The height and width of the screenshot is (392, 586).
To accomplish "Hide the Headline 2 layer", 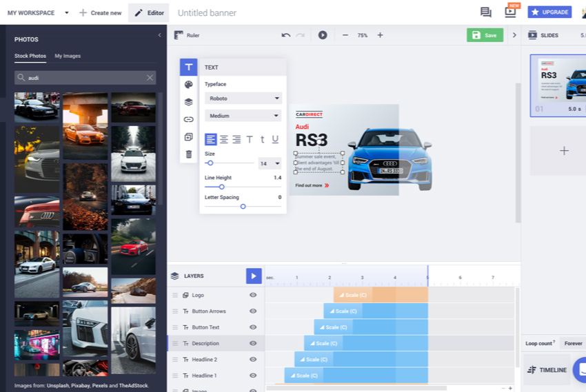I will [x=253, y=360].
